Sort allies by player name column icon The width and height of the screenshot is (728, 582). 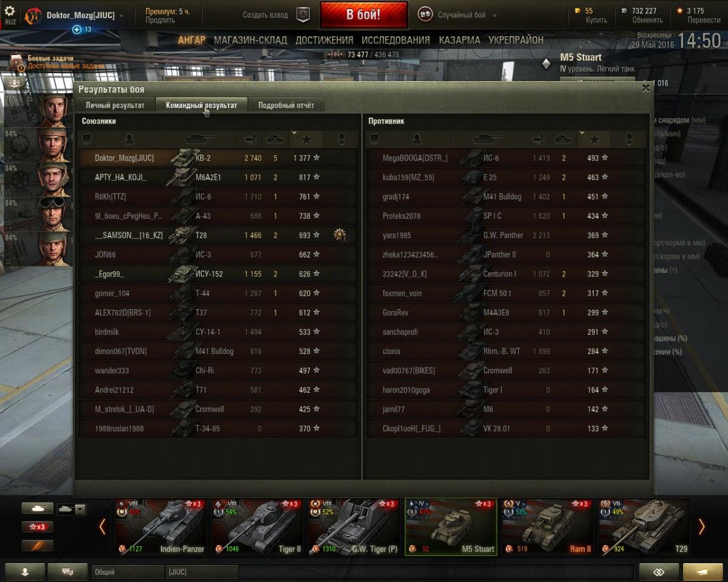129,139
